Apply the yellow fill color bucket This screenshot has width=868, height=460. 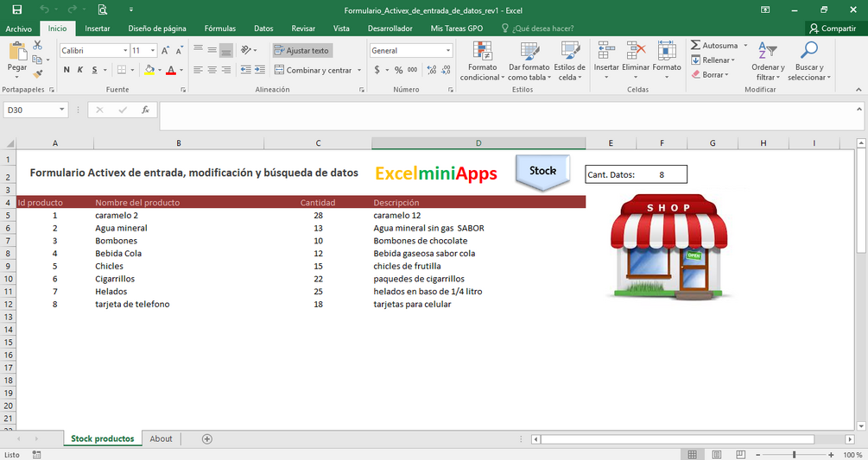click(x=149, y=70)
